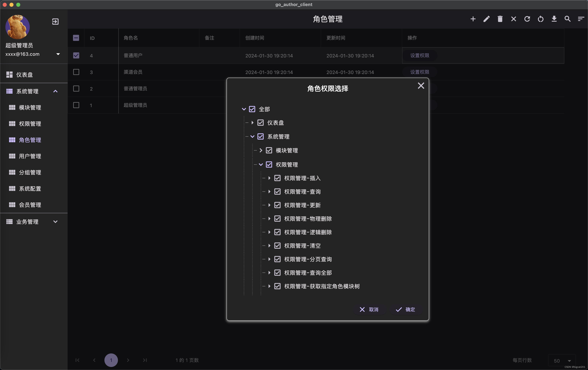Open 用户管理 from the sidebar menu

(x=30, y=156)
